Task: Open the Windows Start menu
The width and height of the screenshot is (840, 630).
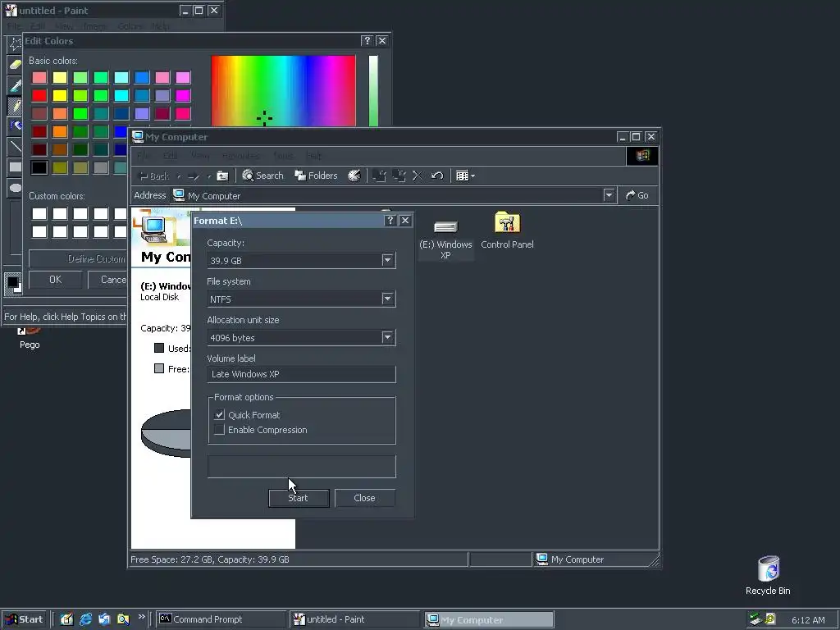Action: pos(24,619)
